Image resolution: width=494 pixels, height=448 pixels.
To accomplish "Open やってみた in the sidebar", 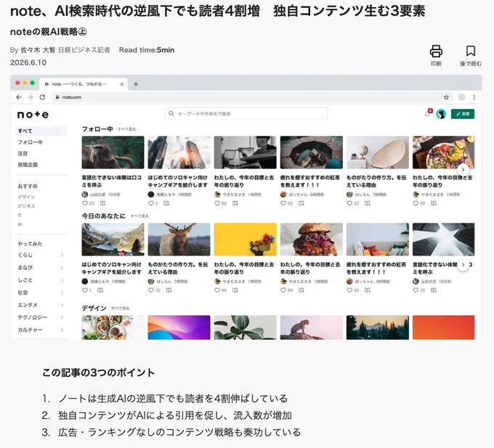I will [30, 244].
